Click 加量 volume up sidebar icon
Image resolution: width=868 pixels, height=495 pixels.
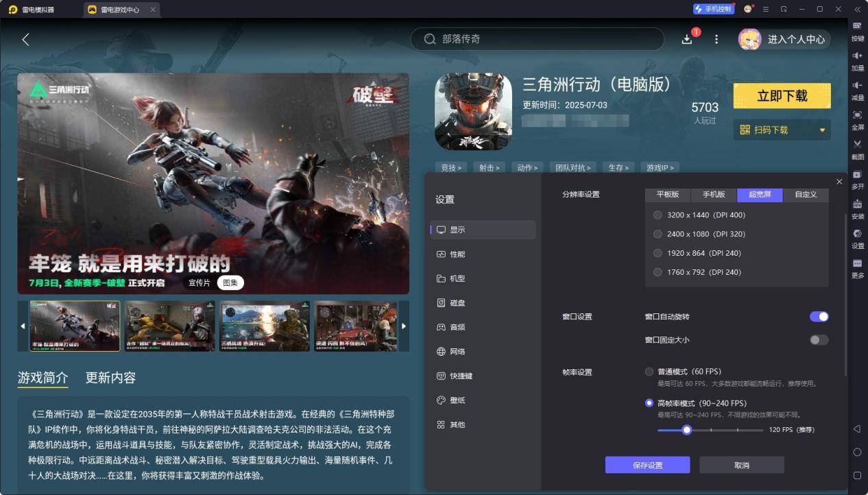click(857, 60)
